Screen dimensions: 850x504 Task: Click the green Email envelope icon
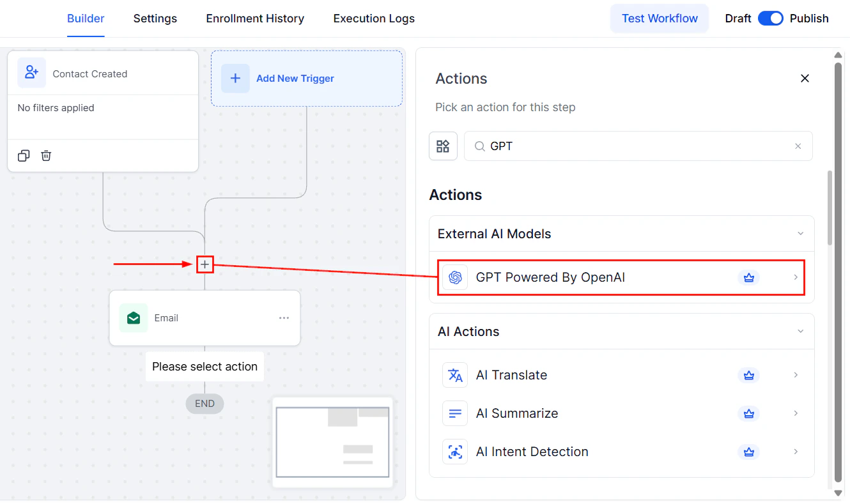coord(134,317)
